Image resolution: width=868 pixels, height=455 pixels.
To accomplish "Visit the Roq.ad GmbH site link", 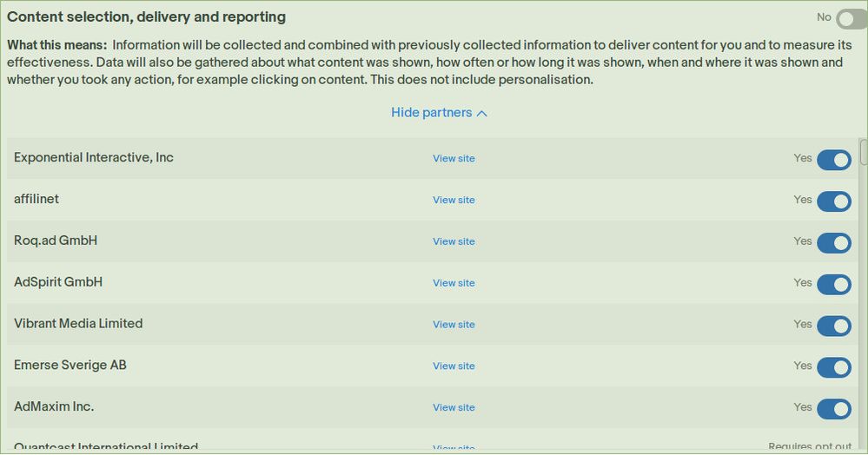I will [454, 241].
